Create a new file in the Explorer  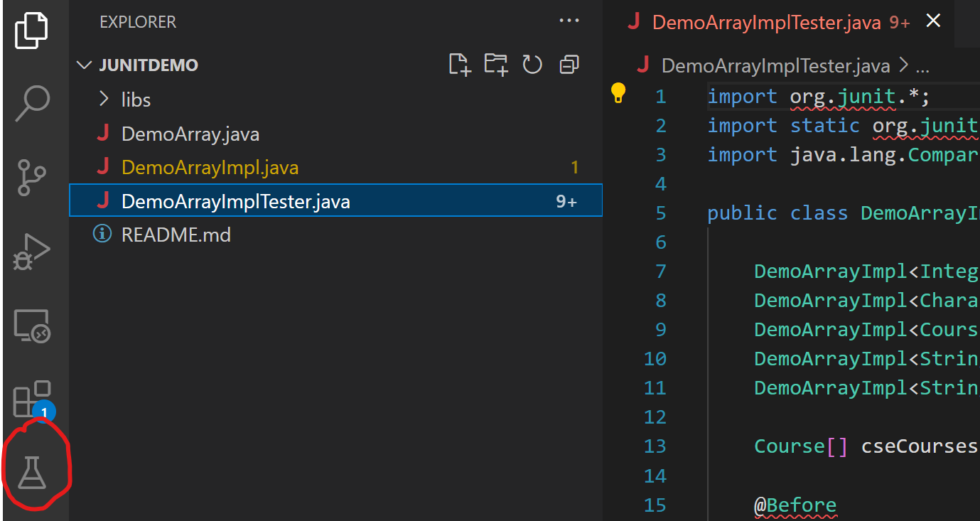tap(459, 64)
